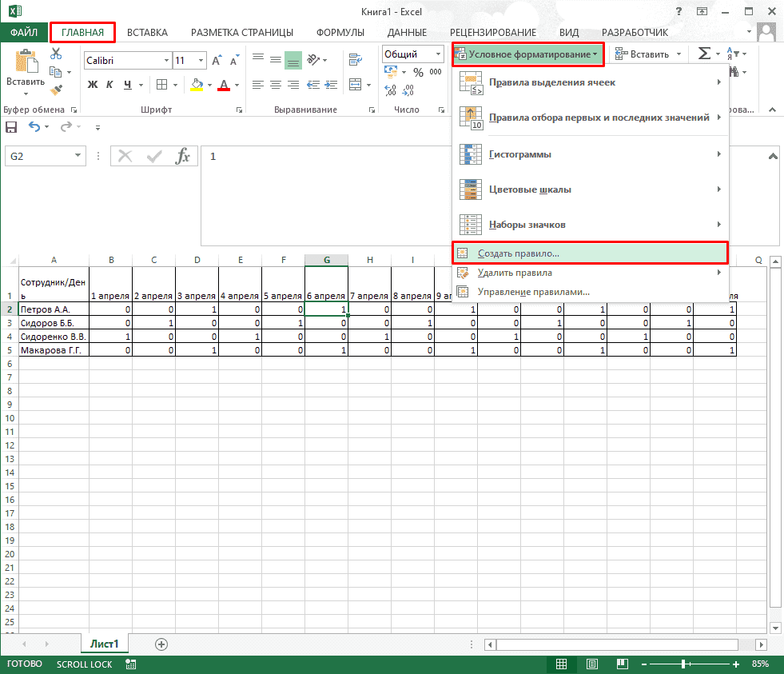784x674 pixels.
Task: Align text left
Action: point(258,85)
